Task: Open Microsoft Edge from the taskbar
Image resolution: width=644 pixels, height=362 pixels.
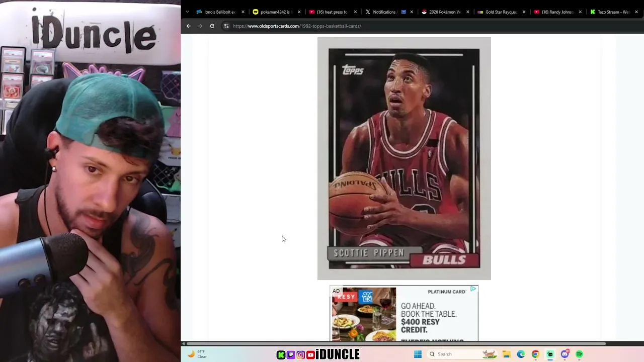Action: [x=521, y=354]
